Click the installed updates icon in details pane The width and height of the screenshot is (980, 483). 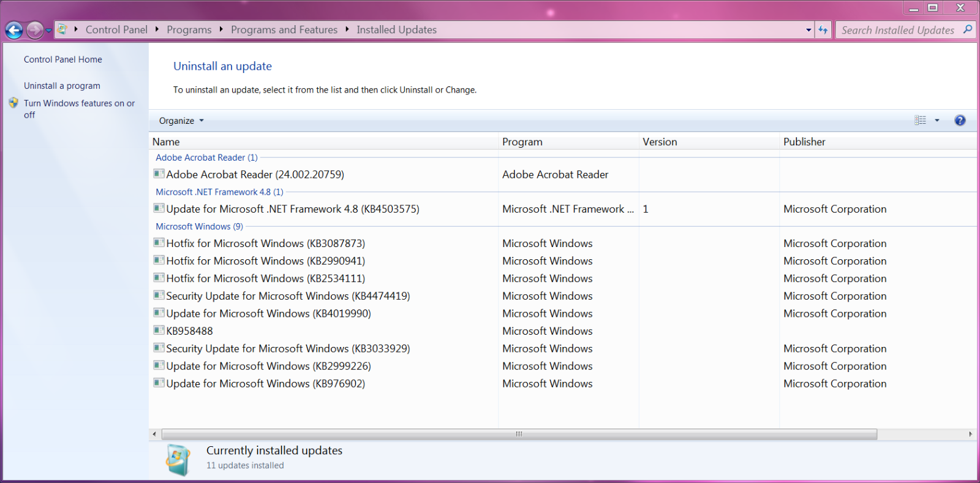click(178, 460)
